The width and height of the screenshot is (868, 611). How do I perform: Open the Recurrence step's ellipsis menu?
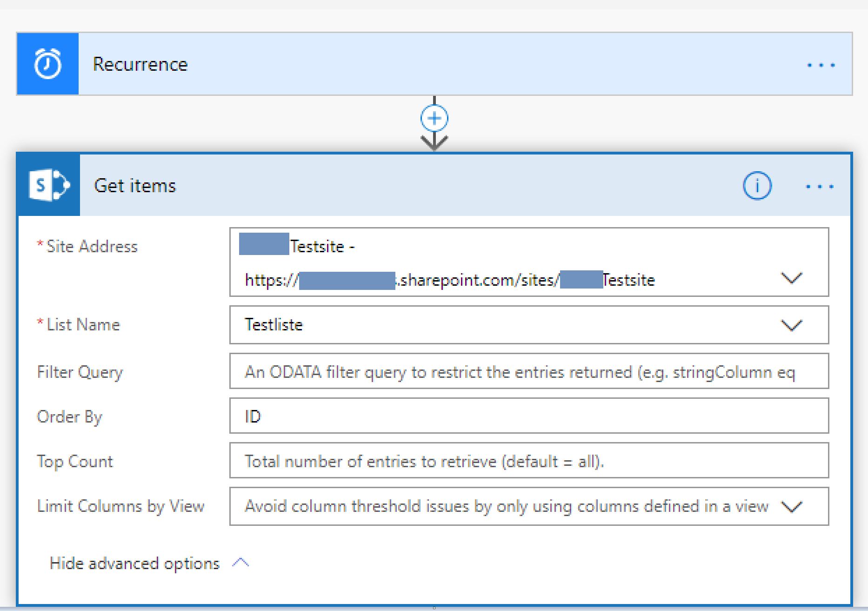coord(821,65)
